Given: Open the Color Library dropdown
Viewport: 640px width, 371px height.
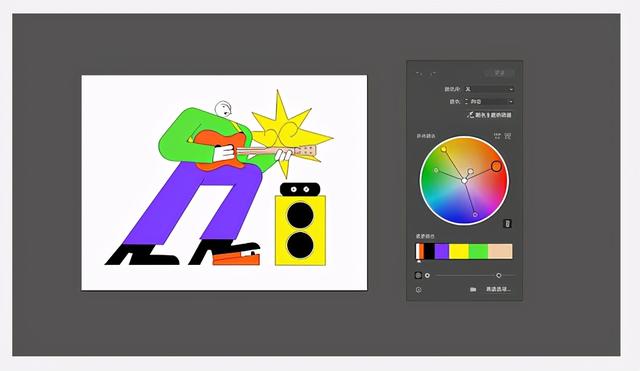Looking at the screenshot, I should pyautogui.click(x=489, y=89).
